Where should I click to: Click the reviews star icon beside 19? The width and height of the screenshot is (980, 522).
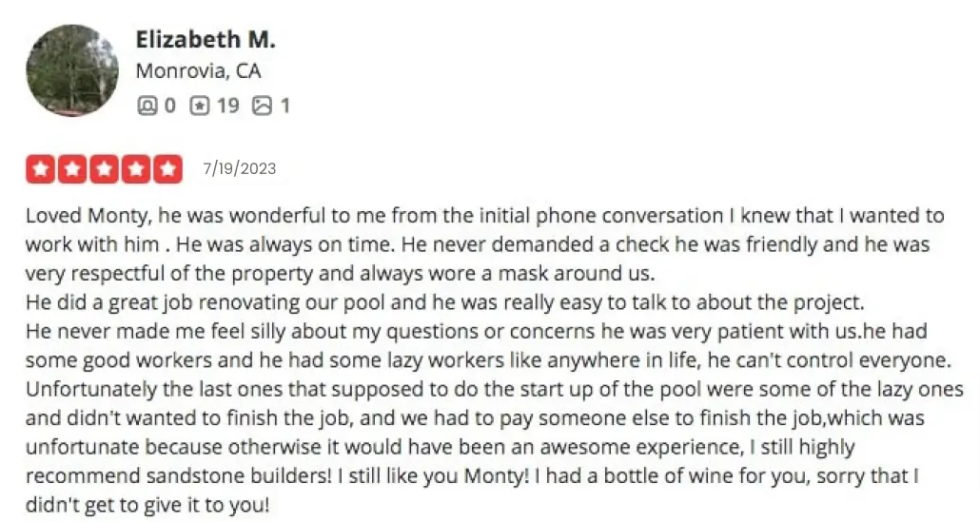point(200,106)
